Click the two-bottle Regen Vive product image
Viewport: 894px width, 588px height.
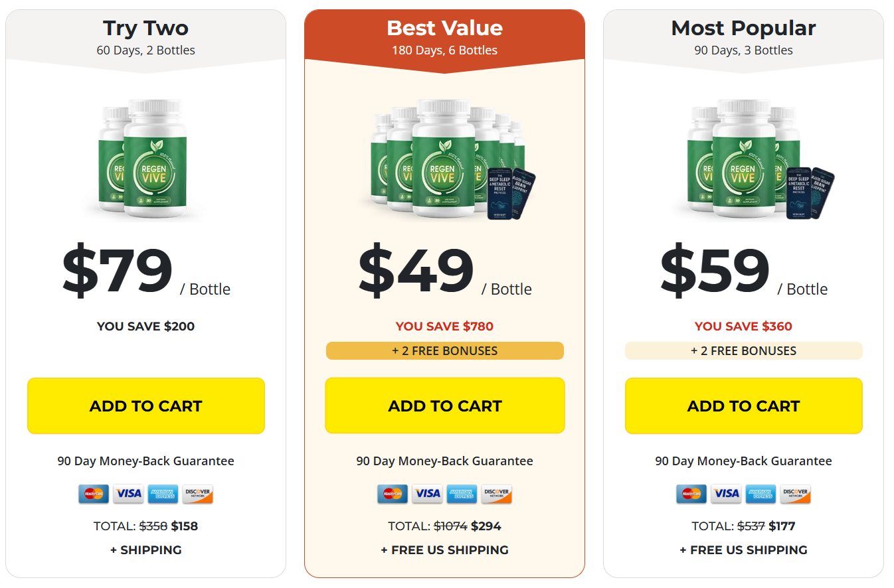tap(146, 158)
